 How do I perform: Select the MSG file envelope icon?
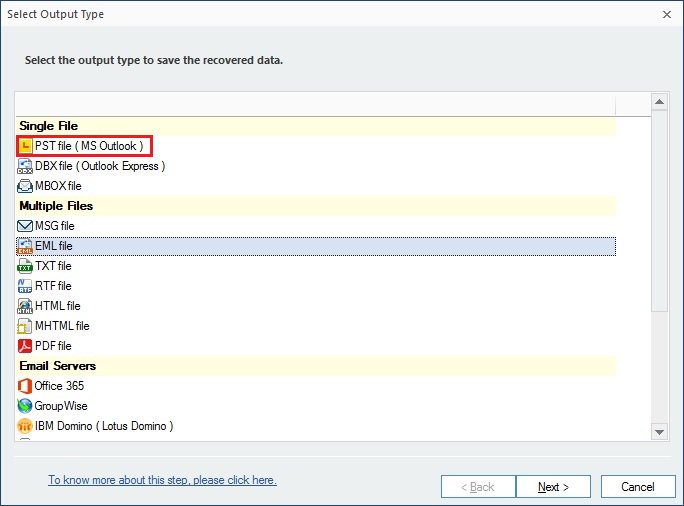[x=26, y=226]
